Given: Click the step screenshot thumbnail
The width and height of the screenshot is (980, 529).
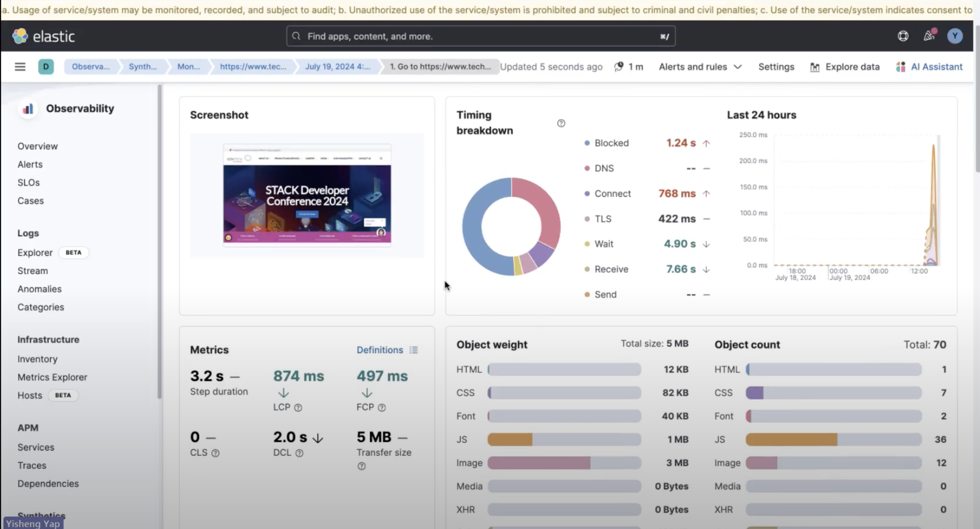Looking at the screenshot, I should click(x=307, y=195).
